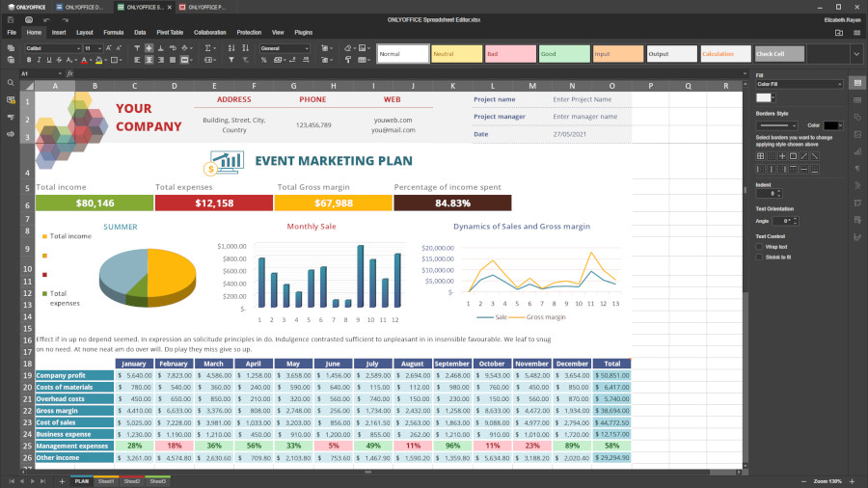Open the Calibri font name dropdown
The image size is (868, 488).
[79, 48]
